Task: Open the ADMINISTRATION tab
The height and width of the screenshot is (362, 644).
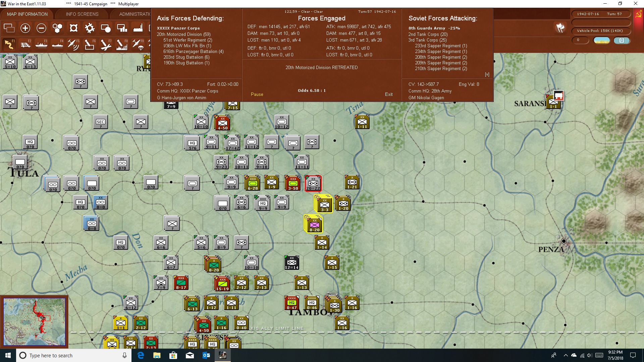Action: (135, 14)
